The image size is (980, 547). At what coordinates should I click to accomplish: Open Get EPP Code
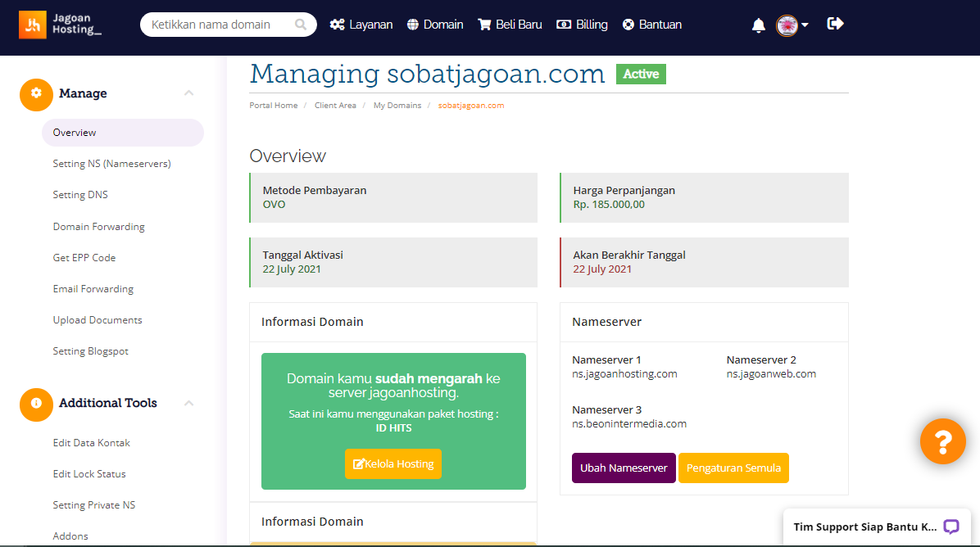pos(84,258)
